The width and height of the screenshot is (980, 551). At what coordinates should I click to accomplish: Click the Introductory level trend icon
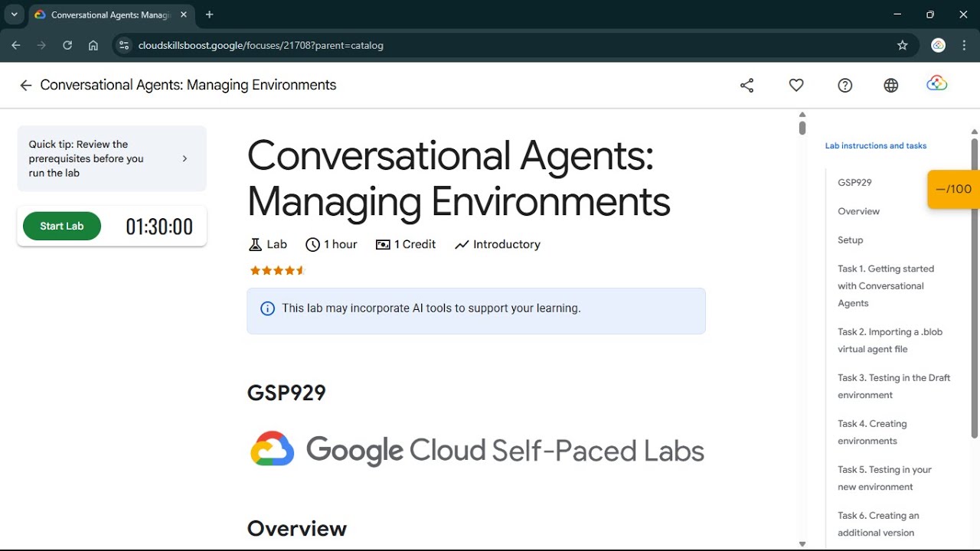pyautogui.click(x=462, y=245)
